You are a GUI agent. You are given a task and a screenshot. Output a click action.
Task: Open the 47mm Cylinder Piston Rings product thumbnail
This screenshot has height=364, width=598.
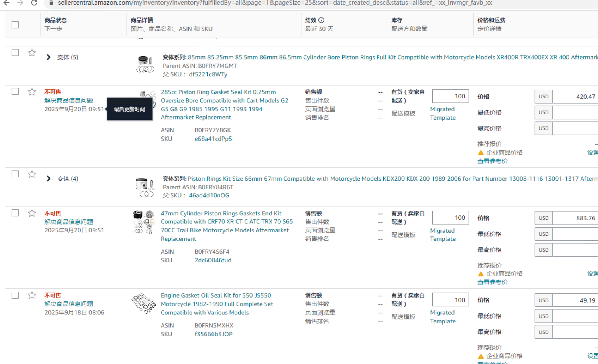click(x=144, y=222)
